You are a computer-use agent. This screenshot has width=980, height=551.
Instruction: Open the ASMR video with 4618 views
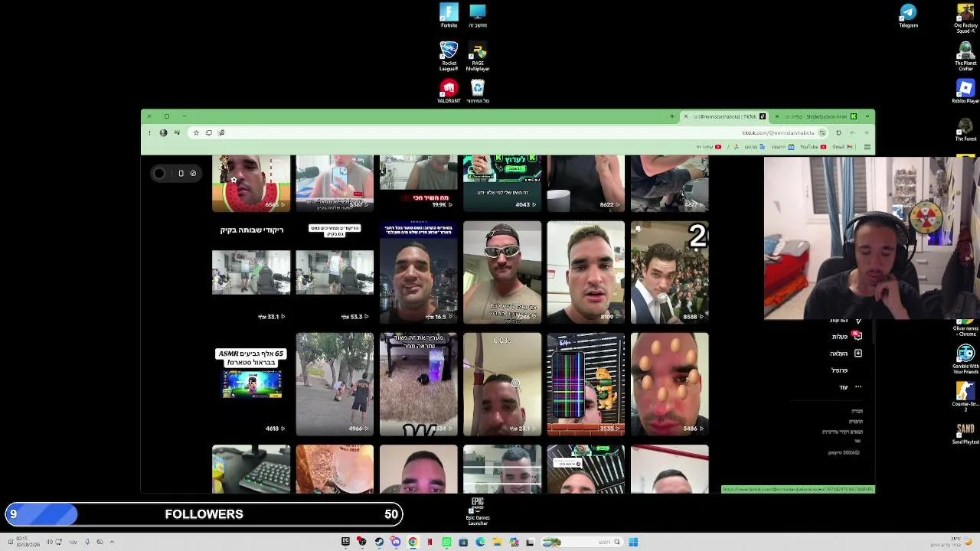pos(251,384)
